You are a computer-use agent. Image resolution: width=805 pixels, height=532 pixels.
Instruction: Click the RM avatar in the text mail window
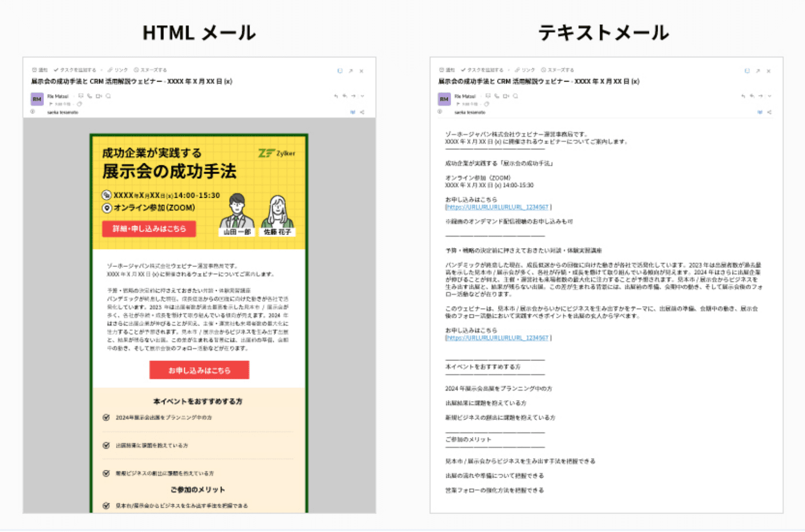[x=444, y=99]
